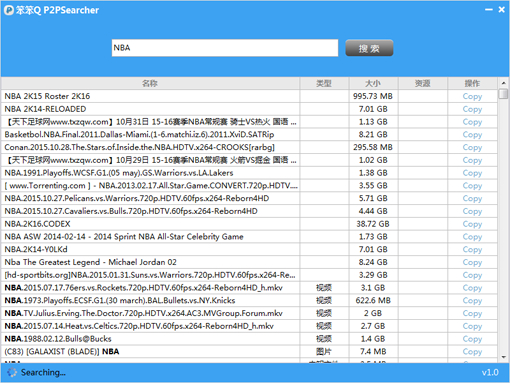Click the 资源 column header
The height and width of the screenshot is (383, 510).
[x=423, y=83]
